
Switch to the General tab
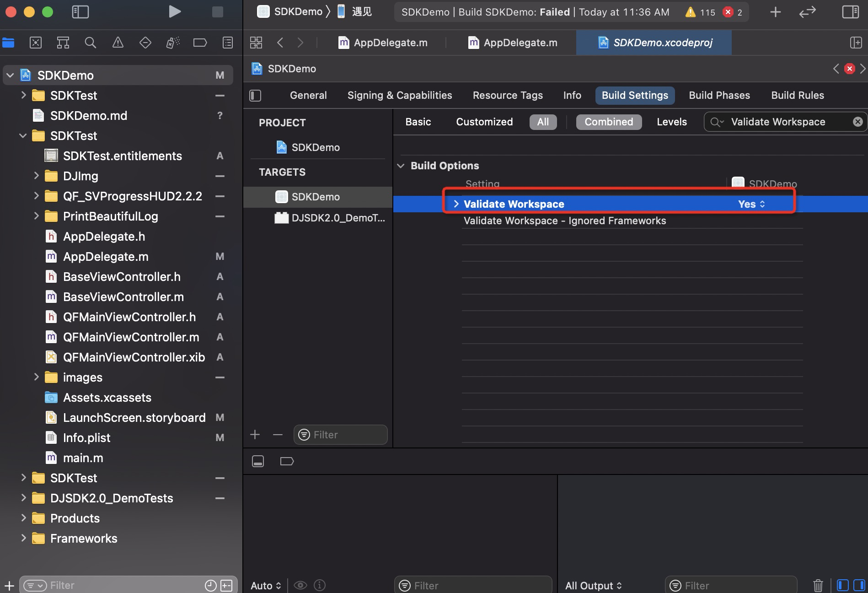(308, 95)
